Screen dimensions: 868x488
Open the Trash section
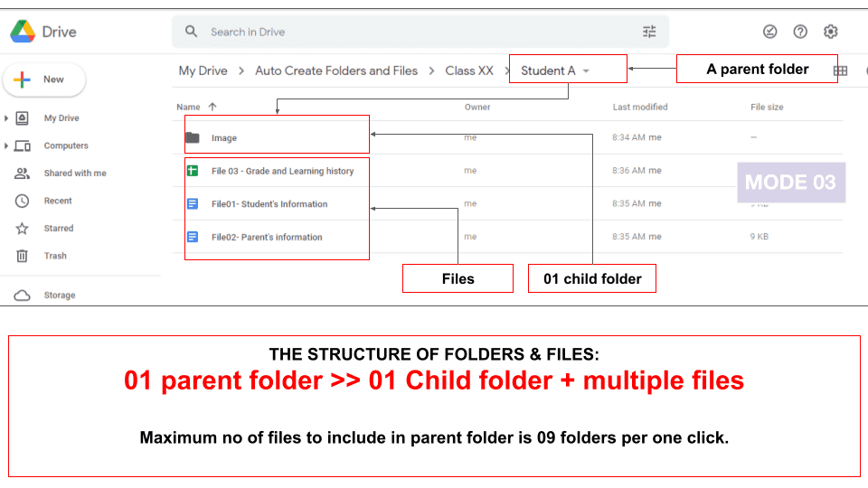(55, 256)
